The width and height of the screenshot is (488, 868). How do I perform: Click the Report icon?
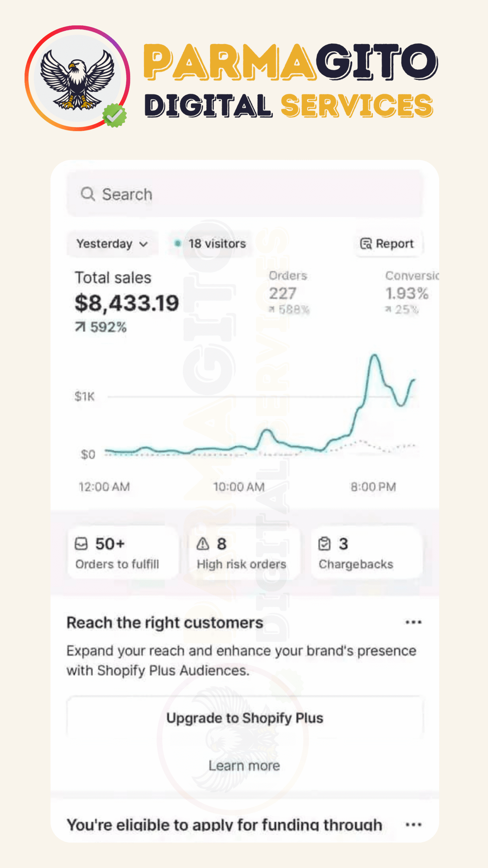click(x=366, y=243)
